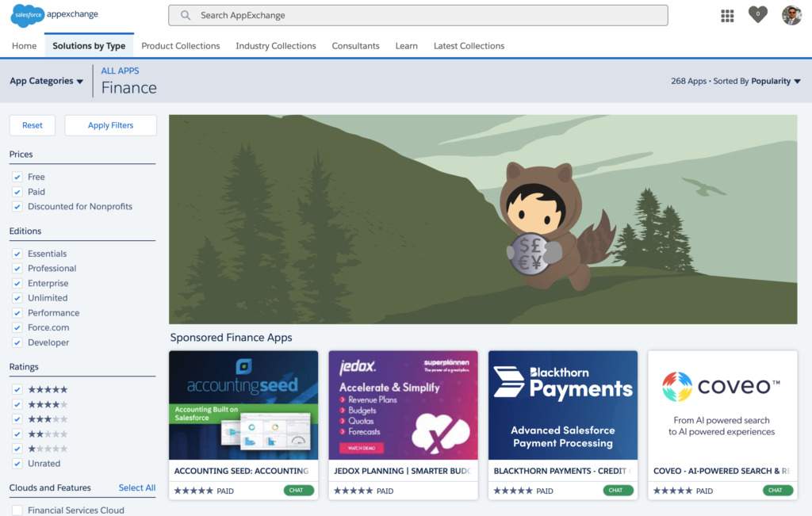This screenshot has width=812, height=516.
Task: Open the user profile avatar
Action: coord(791,15)
